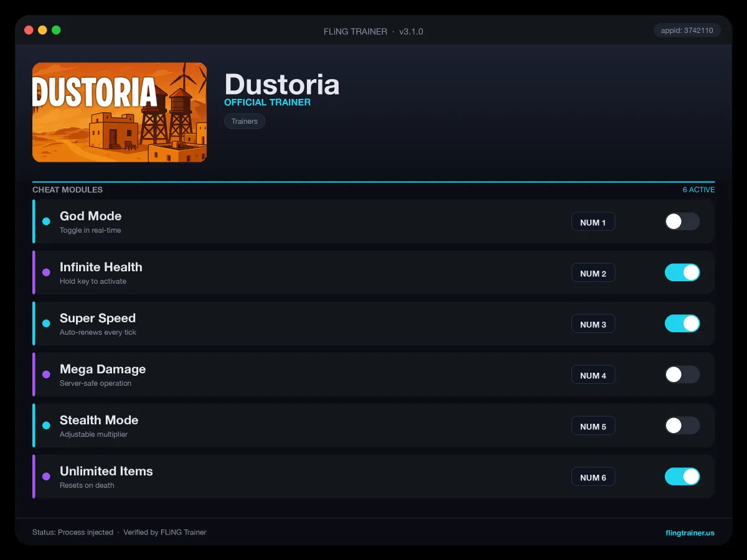This screenshot has height=560, width=747.
Task: Select the NUM 3 hotkey badge
Action: [x=593, y=324]
